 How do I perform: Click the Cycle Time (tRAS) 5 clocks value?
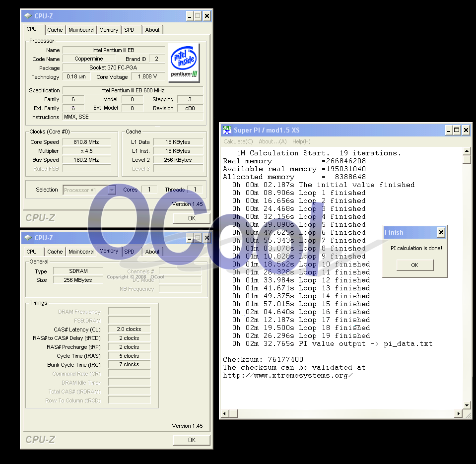[130, 356]
